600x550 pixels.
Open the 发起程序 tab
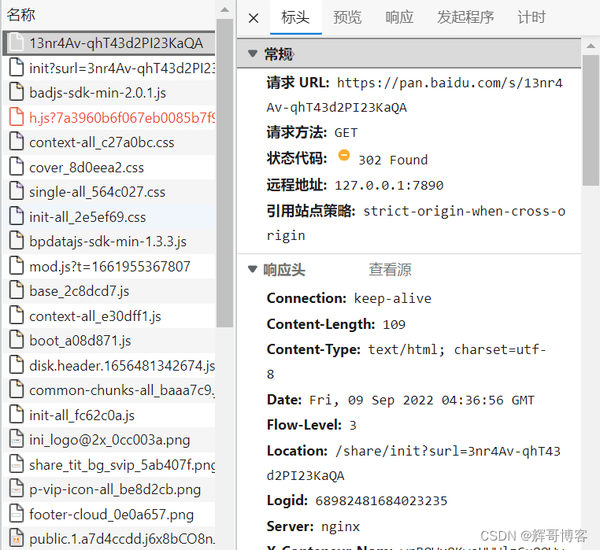(x=465, y=18)
